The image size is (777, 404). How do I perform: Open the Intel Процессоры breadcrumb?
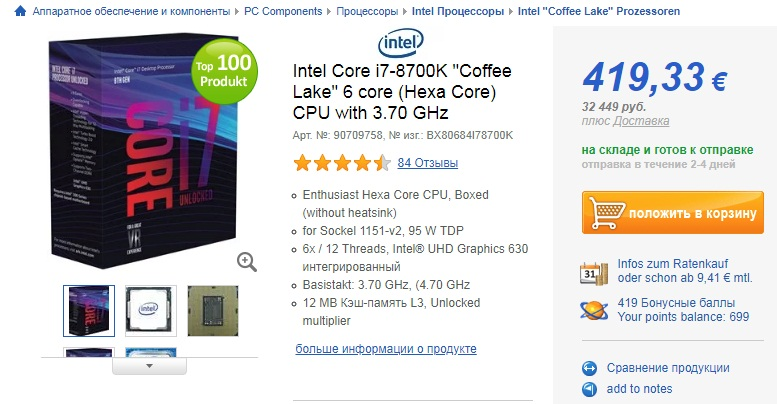click(458, 11)
